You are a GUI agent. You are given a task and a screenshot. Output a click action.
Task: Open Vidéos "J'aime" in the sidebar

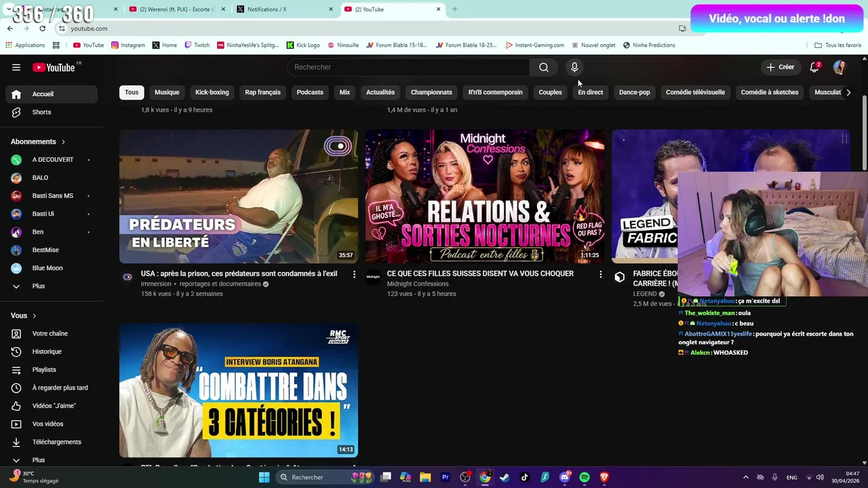[x=52, y=406]
